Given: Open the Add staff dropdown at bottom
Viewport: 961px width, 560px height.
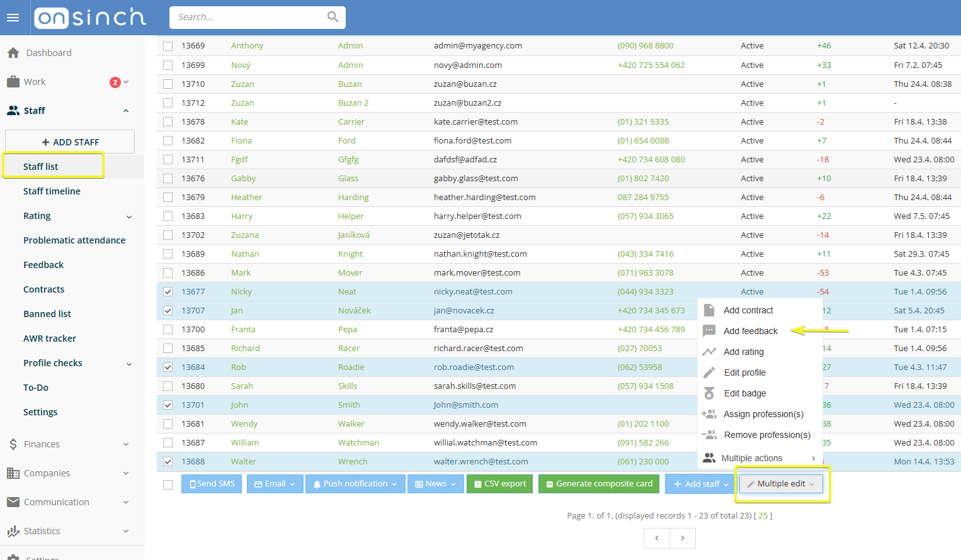Looking at the screenshot, I should click(700, 484).
